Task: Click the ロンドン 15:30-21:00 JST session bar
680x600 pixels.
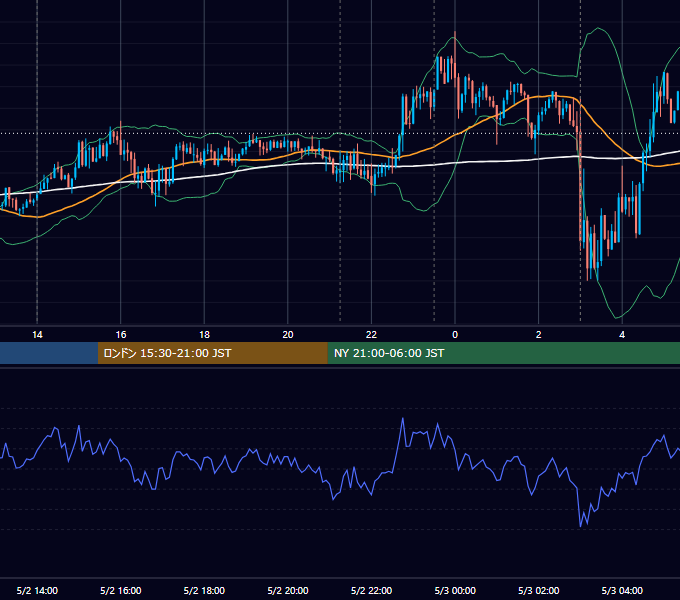Action: tap(212, 353)
